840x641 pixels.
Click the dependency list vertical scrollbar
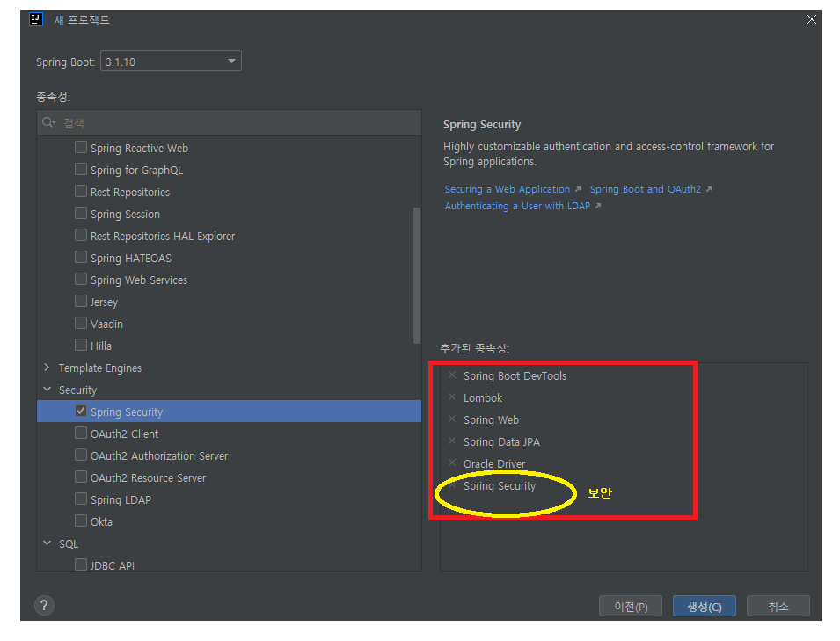click(x=417, y=276)
